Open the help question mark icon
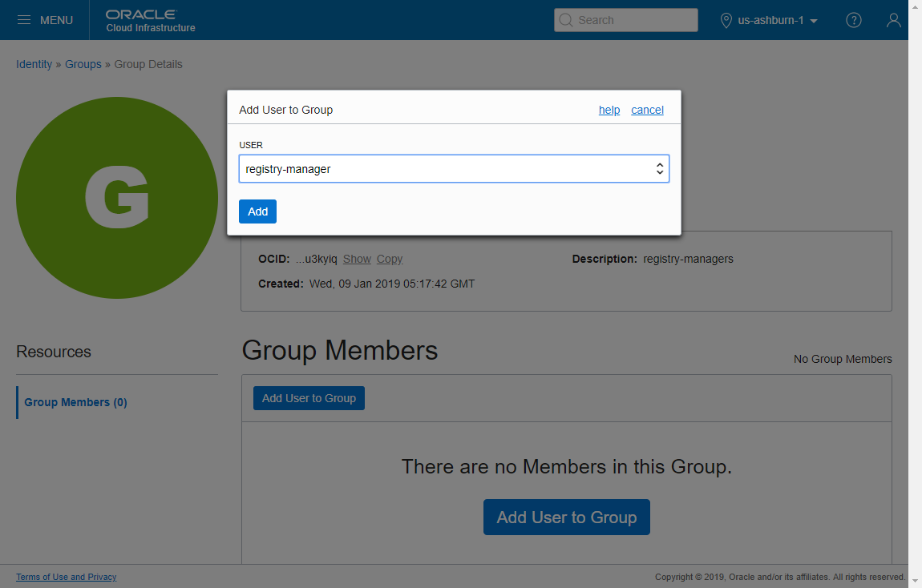Screen dimensions: 922x588 tap(853, 20)
